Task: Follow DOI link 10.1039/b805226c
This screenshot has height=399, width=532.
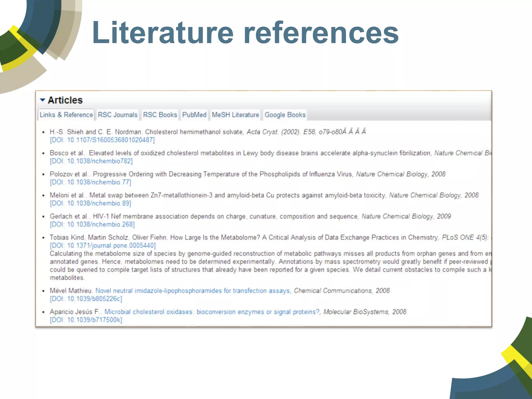Action: point(86,299)
